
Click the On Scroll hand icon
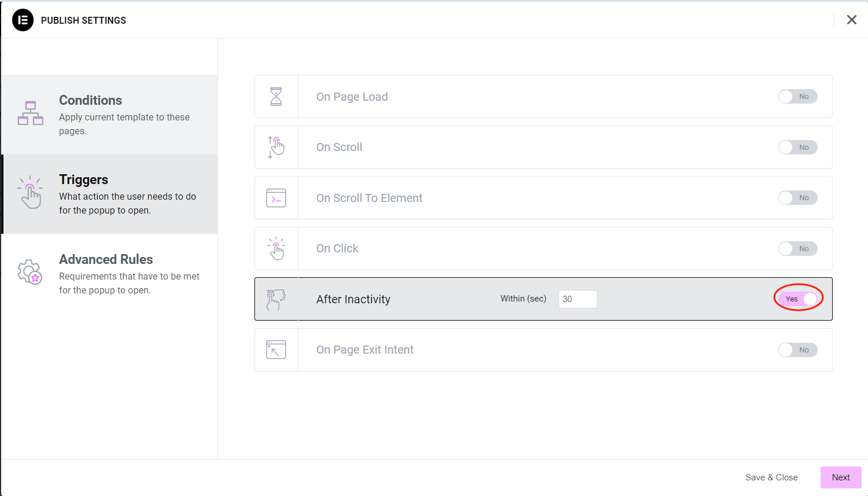click(276, 147)
